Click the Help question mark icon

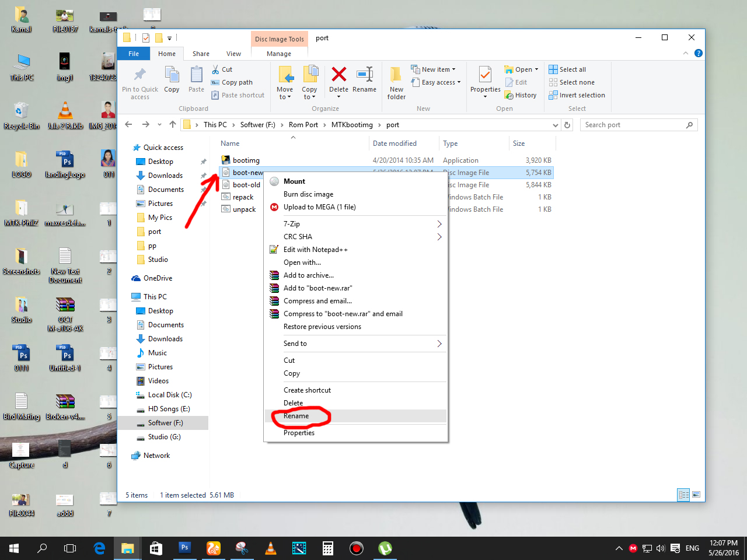tap(699, 53)
